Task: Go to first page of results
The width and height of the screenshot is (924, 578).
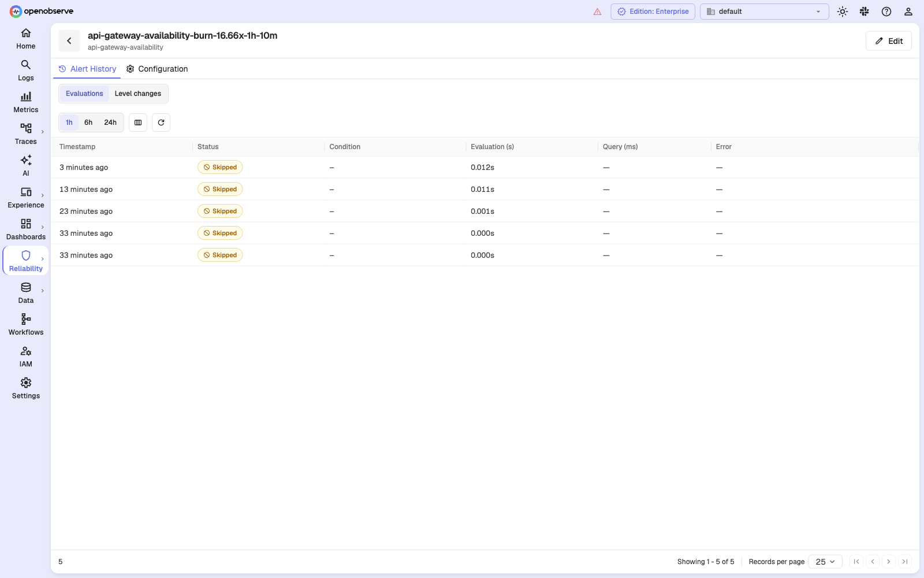Action: coord(856,562)
